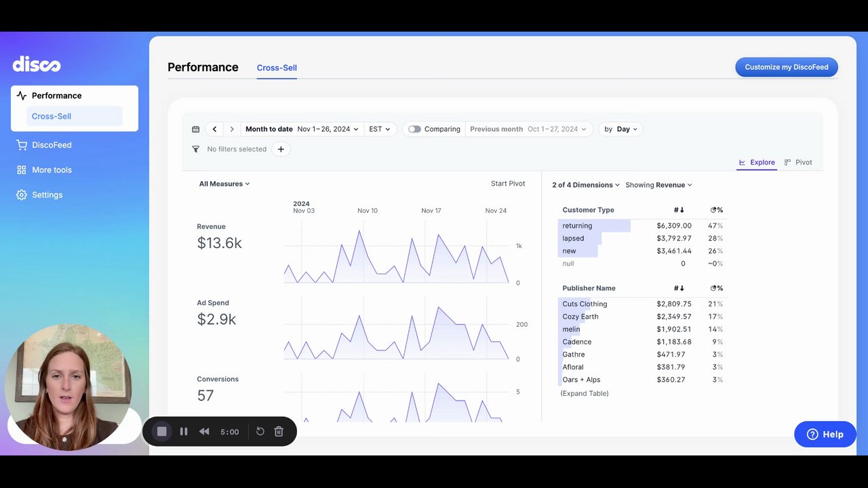Select the new customer type row

642,251
